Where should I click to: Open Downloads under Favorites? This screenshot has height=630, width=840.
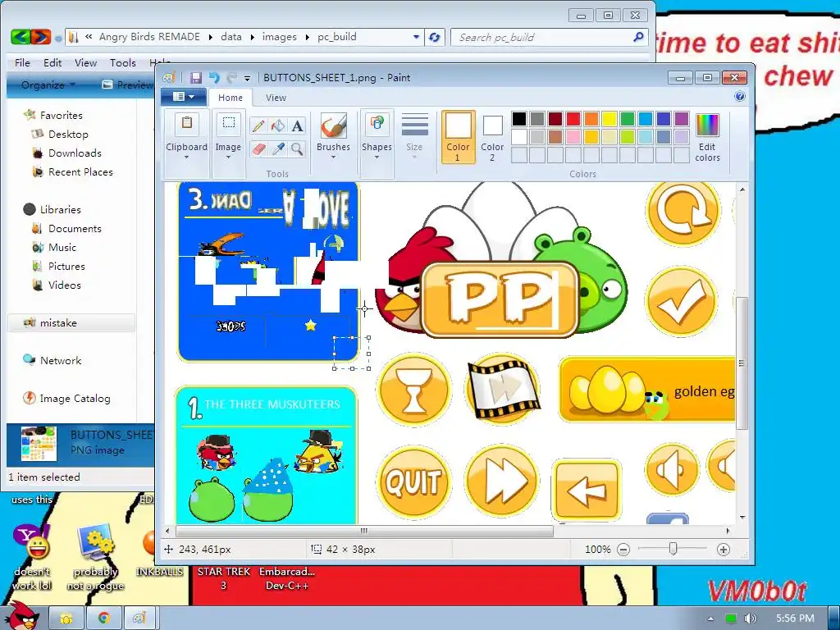tap(75, 153)
